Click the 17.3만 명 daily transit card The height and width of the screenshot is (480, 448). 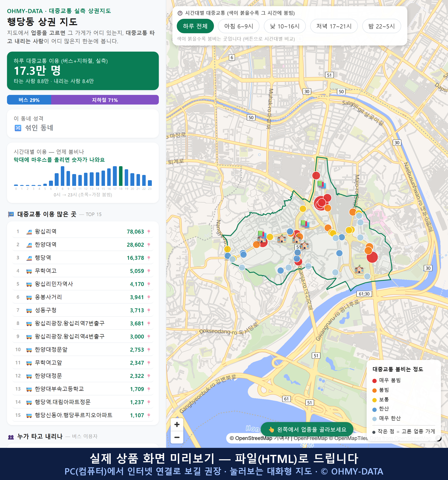point(83,71)
